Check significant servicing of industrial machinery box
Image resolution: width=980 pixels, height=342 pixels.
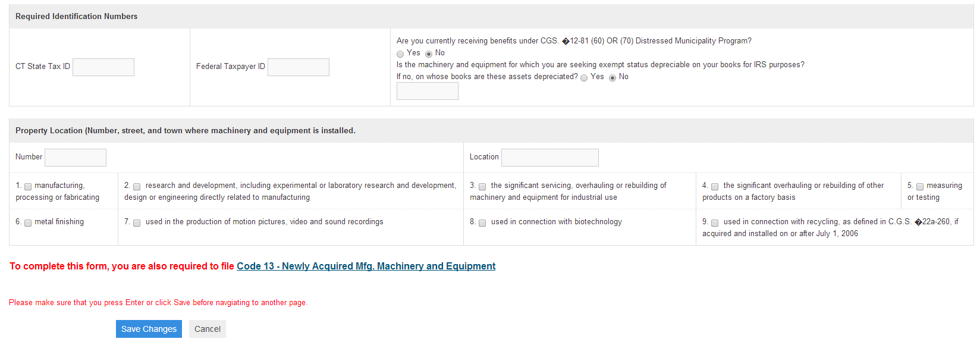[482, 187]
